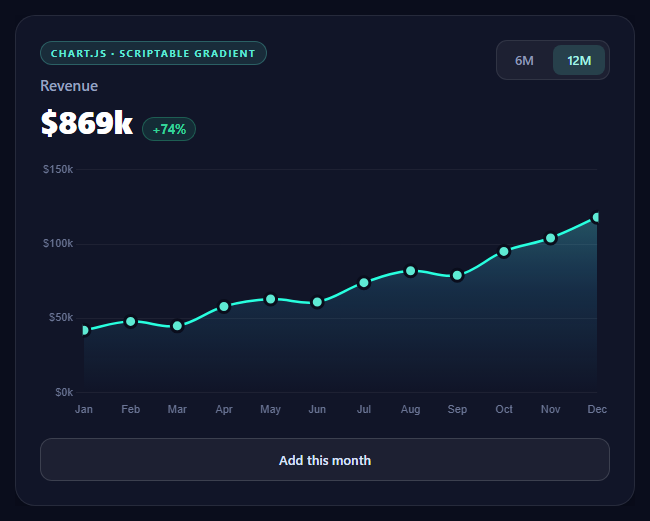The height and width of the screenshot is (521, 650).
Task: Switch the chart to the 6M range
Action: [524, 61]
